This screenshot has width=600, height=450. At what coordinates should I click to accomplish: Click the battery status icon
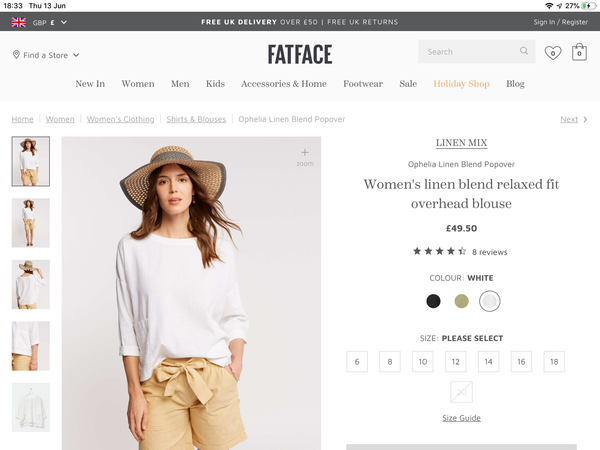(588, 6)
